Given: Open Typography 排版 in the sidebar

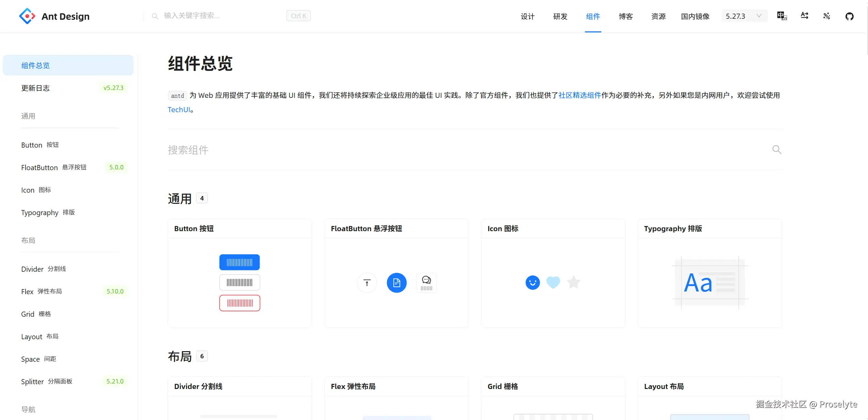Looking at the screenshot, I should (68, 212).
